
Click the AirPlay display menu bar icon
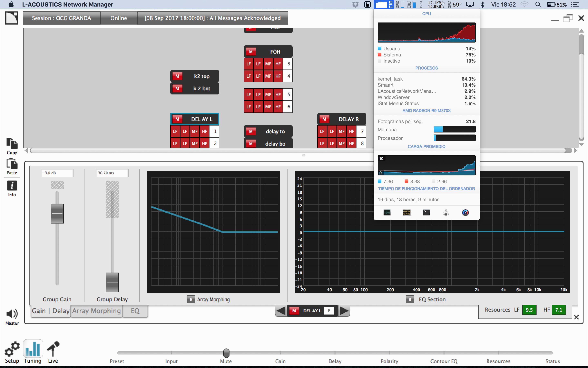tap(470, 4)
